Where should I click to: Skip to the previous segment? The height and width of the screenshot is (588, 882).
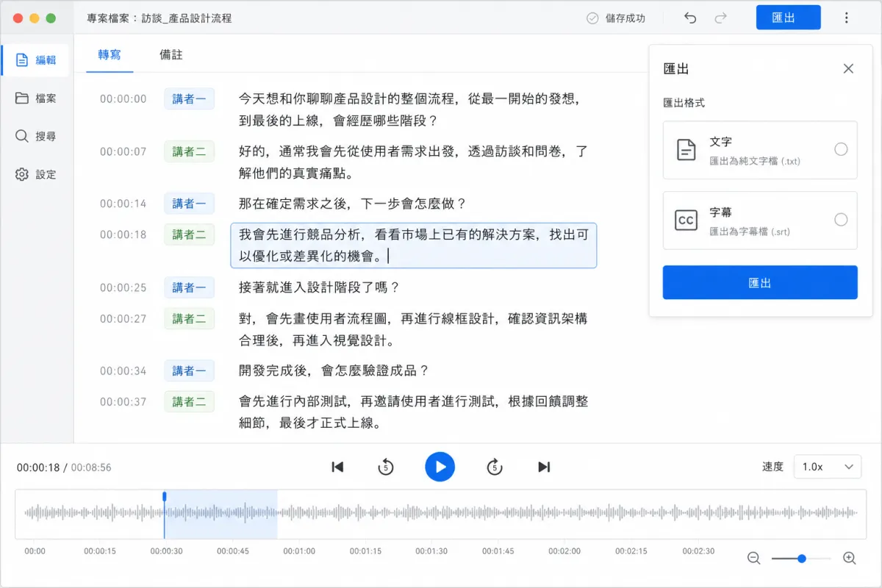[337, 467]
